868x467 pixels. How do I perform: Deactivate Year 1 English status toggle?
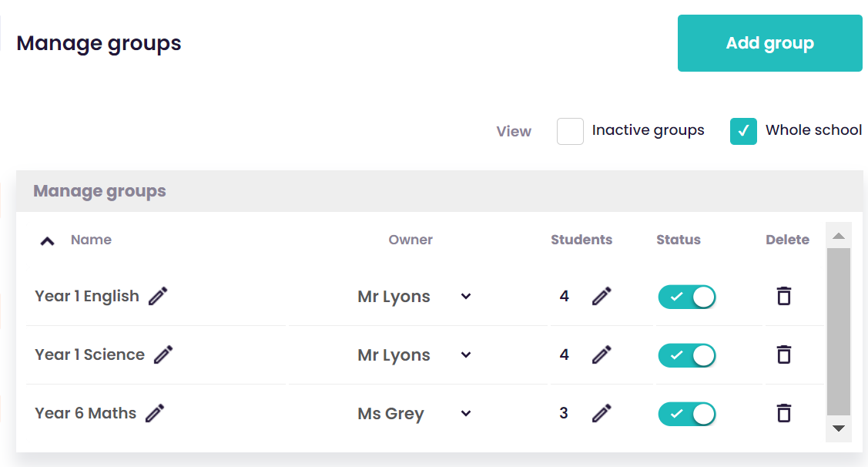[x=687, y=297]
